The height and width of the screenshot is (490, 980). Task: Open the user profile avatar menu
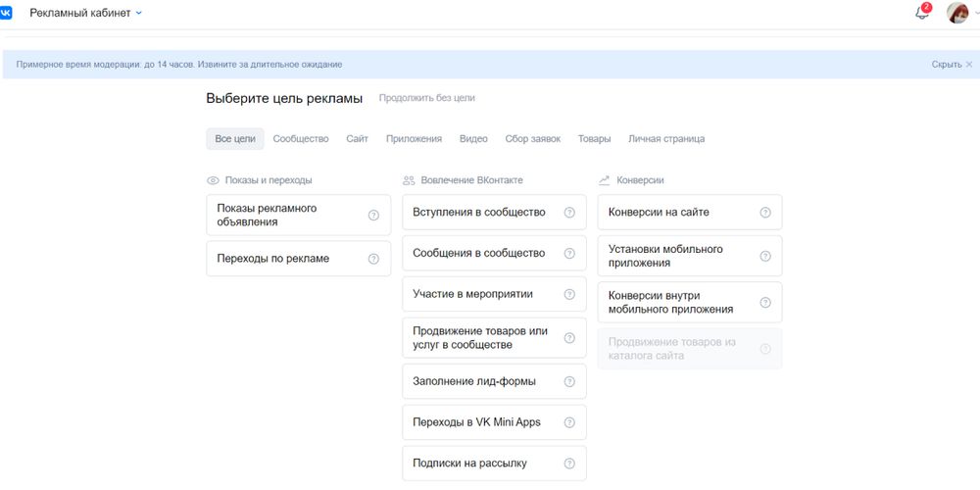click(x=957, y=13)
